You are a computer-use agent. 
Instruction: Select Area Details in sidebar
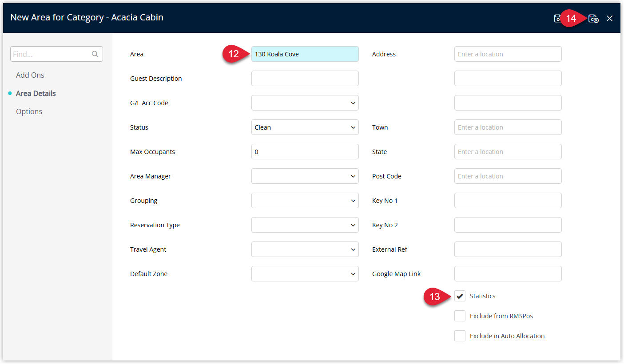pyautogui.click(x=36, y=93)
